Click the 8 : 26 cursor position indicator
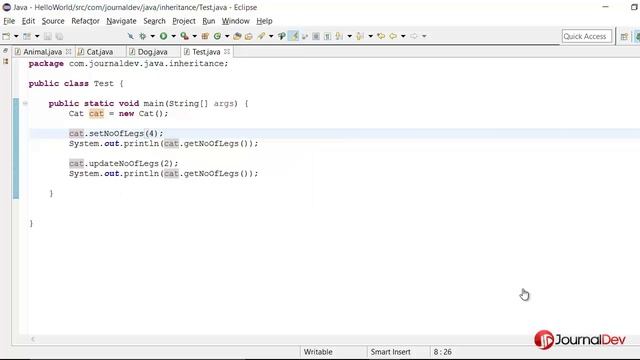 point(442,352)
